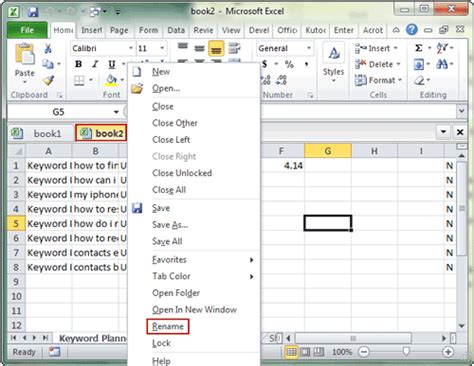Select the Format Painter brush
Viewport: 474px width, 366px height.
(x=49, y=80)
